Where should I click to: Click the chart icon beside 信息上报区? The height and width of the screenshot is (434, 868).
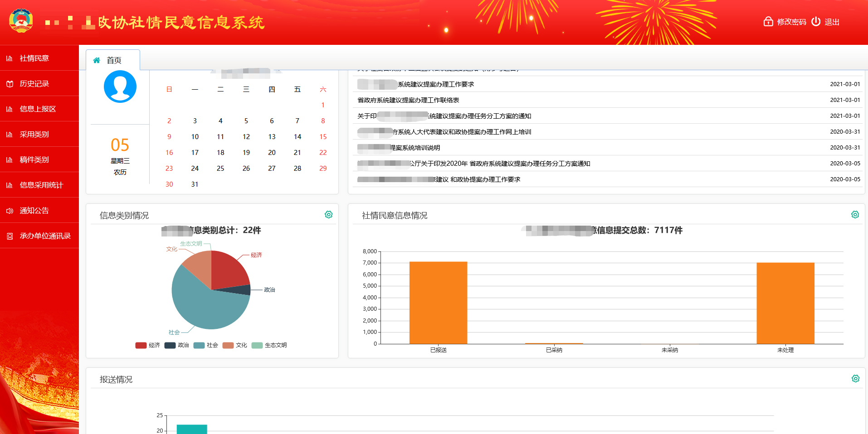(9, 109)
